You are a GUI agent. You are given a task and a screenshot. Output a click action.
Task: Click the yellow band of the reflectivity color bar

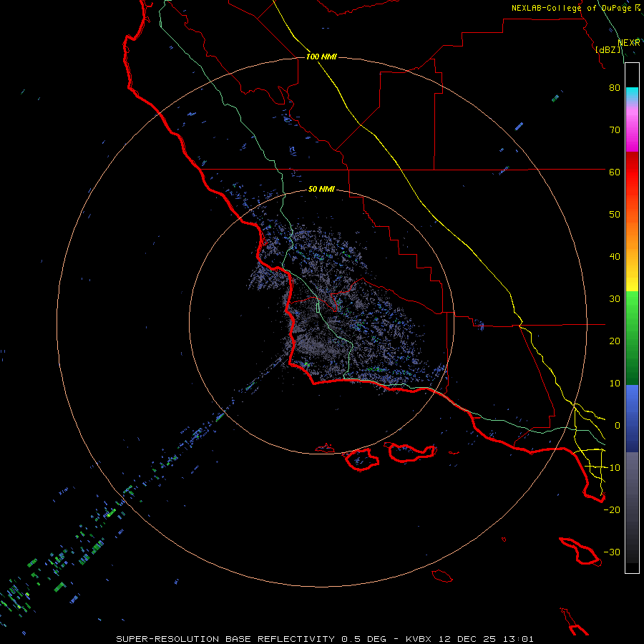pos(632,283)
